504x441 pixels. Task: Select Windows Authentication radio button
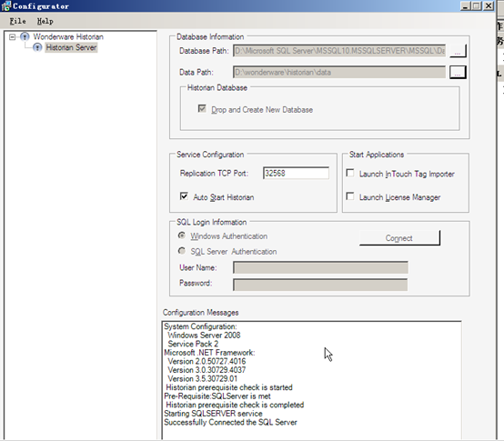click(182, 236)
